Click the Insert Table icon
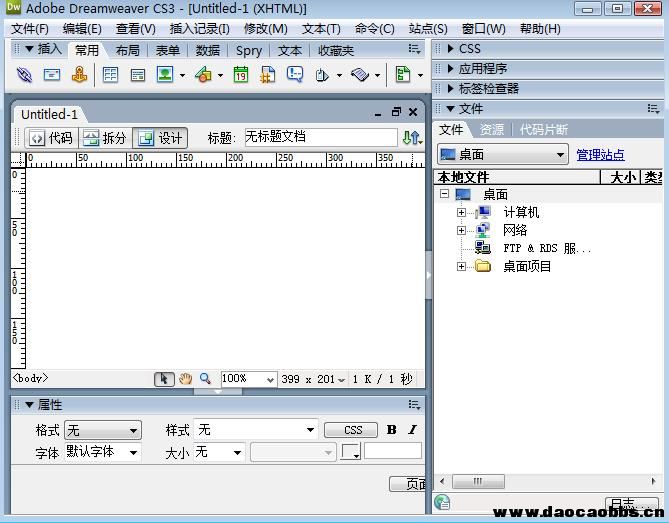This screenshot has width=669, height=523. [111, 75]
